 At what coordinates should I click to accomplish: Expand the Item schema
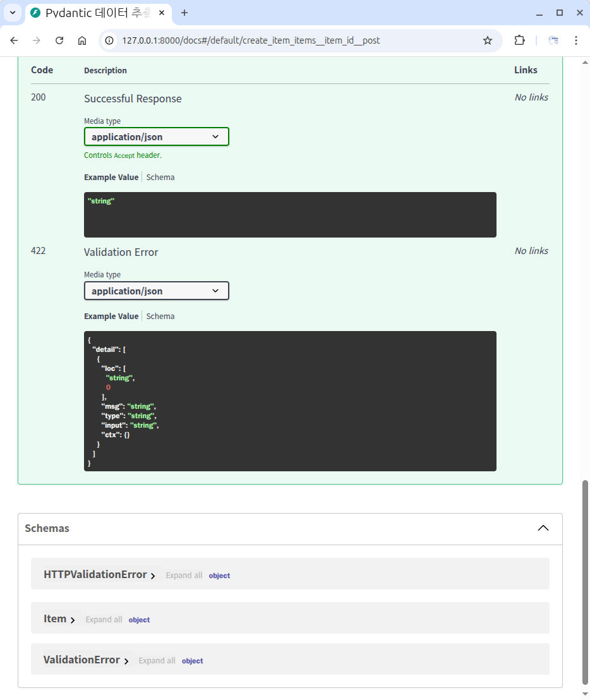59,619
